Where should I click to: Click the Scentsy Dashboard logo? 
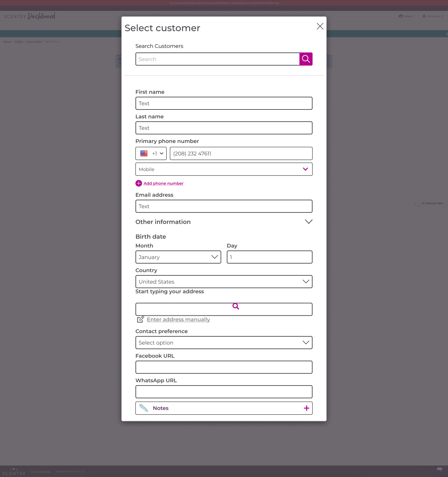click(x=30, y=16)
